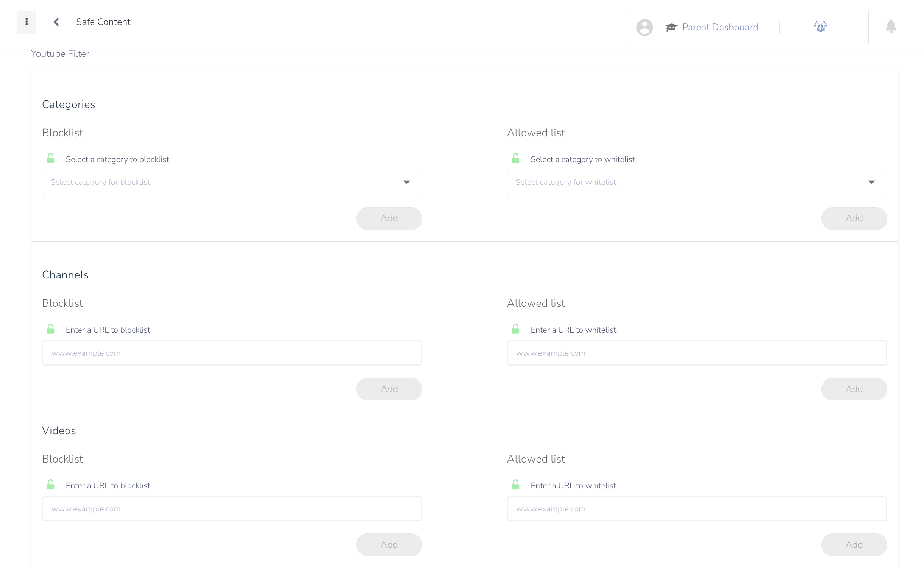The height and width of the screenshot is (566, 924).
Task: Open Select category for blocklist dropdown
Action: pos(232,182)
